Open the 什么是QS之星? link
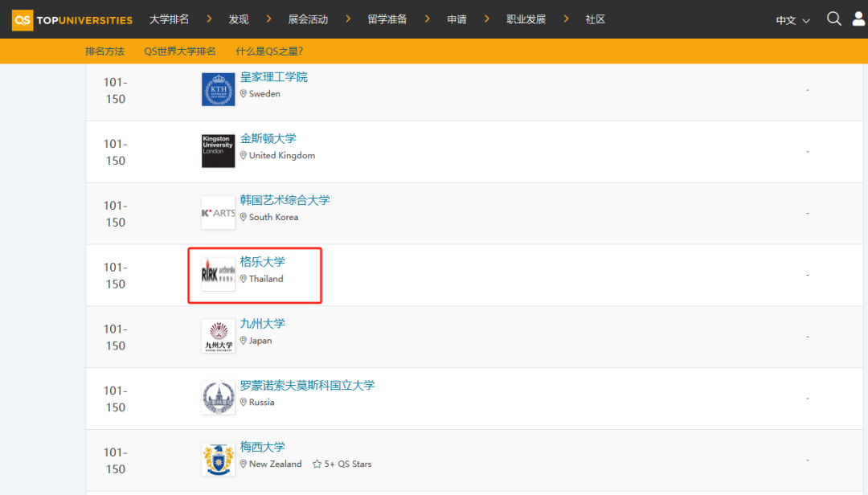The image size is (868, 495). 269,51
